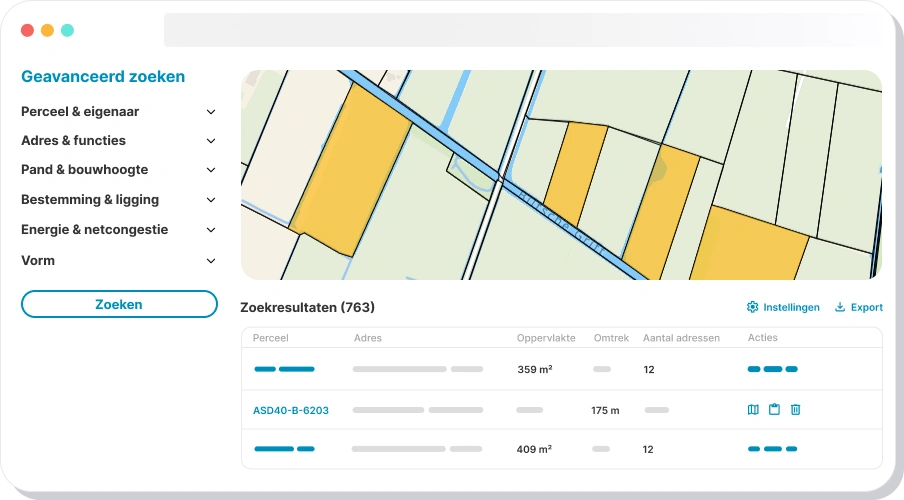Viewport: 904px width, 500px height.
Task: Click the Oppervlakte column header
Action: pyautogui.click(x=545, y=338)
